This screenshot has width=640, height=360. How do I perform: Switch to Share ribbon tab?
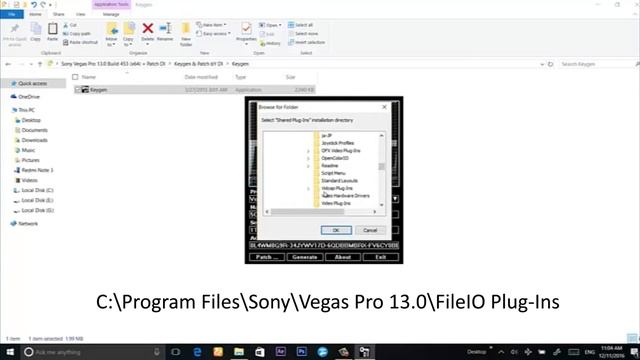(x=58, y=14)
